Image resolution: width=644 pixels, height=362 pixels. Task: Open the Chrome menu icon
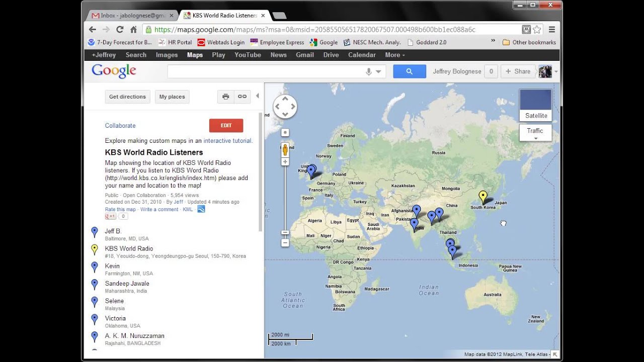point(552,30)
